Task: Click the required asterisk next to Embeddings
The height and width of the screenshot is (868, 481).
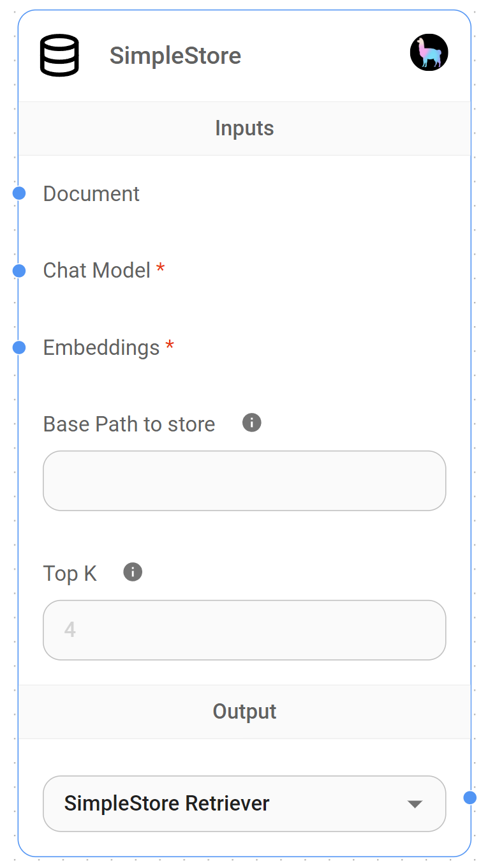Action: pos(169,345)
